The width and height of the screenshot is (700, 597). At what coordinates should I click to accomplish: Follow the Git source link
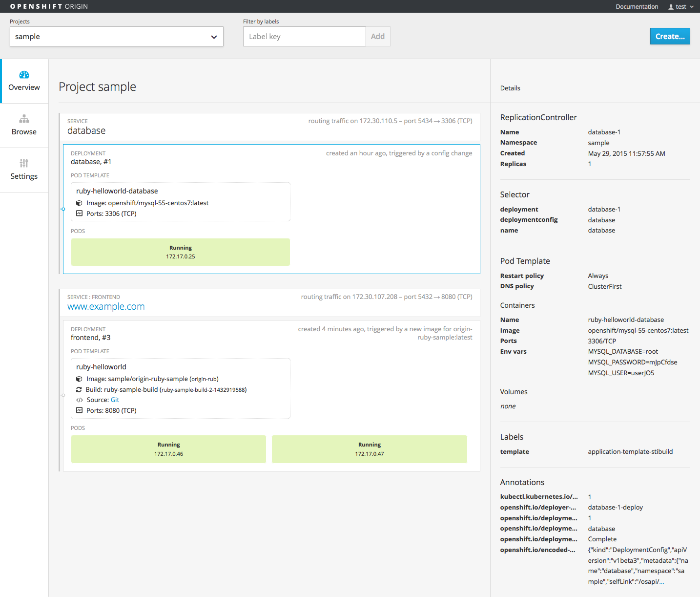[x=115, y=400]
